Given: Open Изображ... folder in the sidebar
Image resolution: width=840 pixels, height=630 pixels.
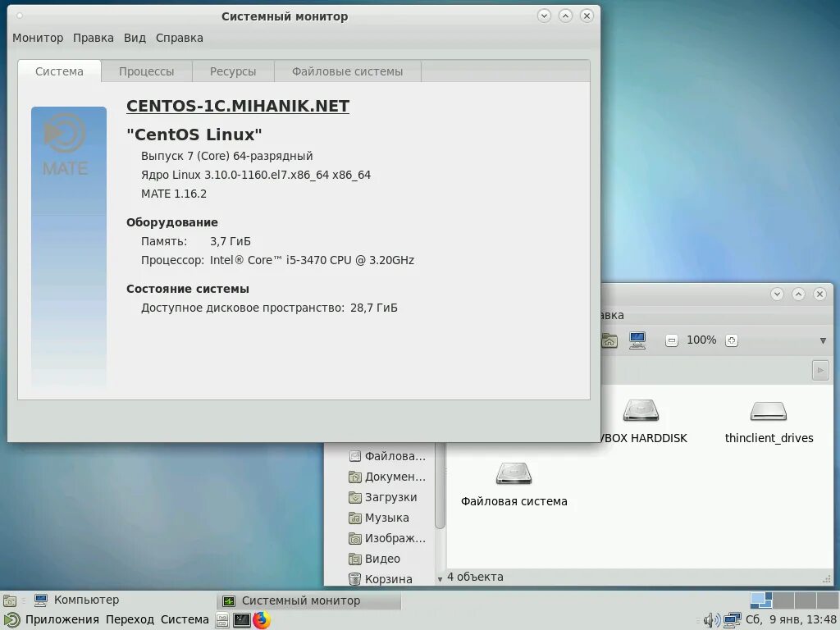Looking at the screenshot, I should [x=387, y=538].
